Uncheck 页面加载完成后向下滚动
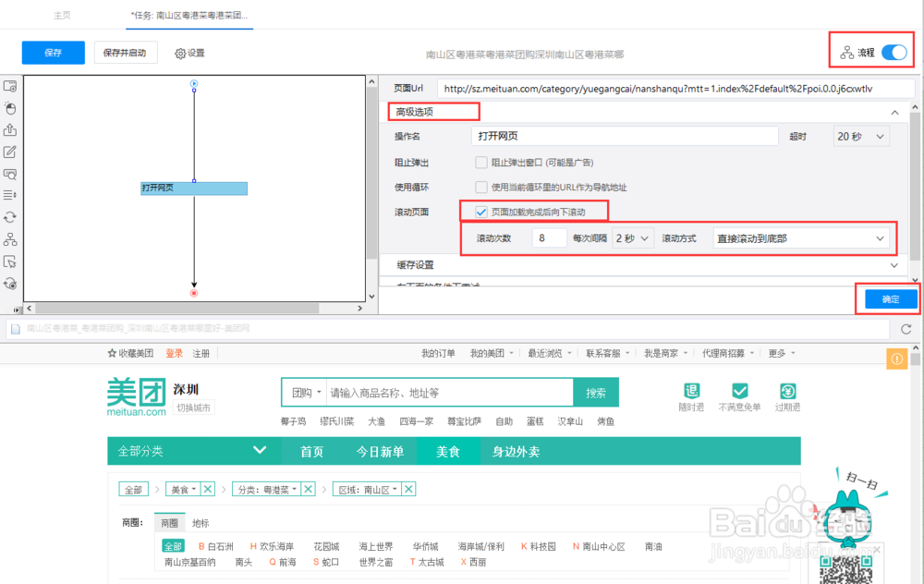This screenshot has height=584, width=924. coord(481,213)
